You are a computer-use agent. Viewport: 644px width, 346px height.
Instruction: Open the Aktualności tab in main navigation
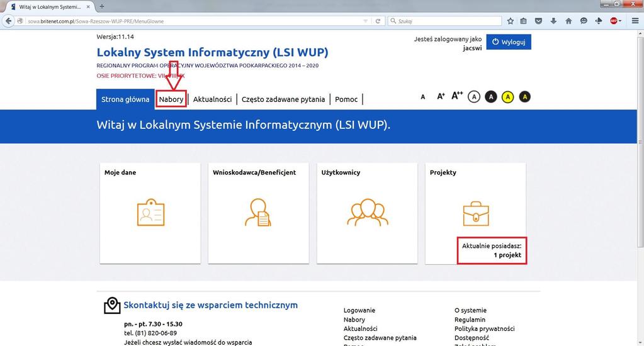pos(212,99)
